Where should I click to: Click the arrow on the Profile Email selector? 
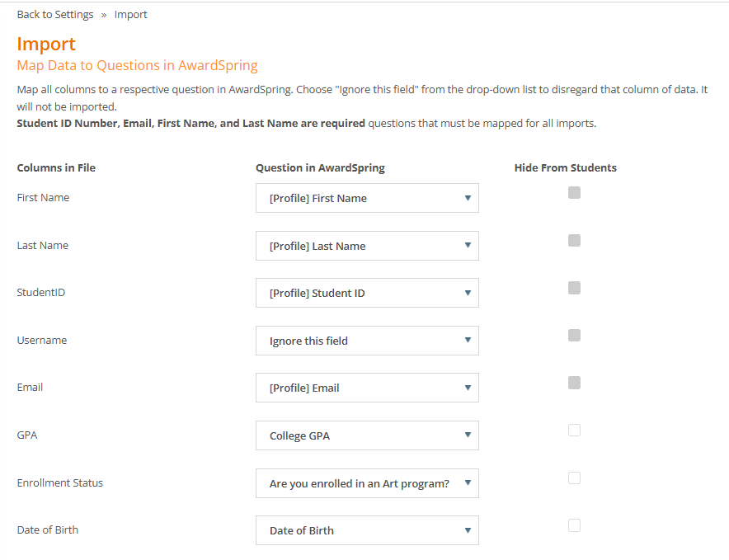[468, 388]
